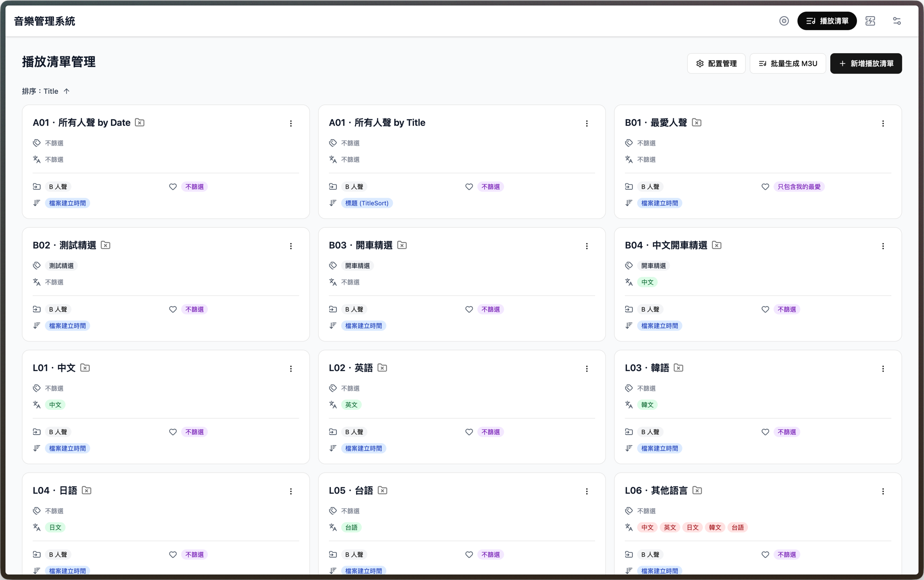Click the 中文 language badge in B04
924x580 pixels.
tap(647, 282)
